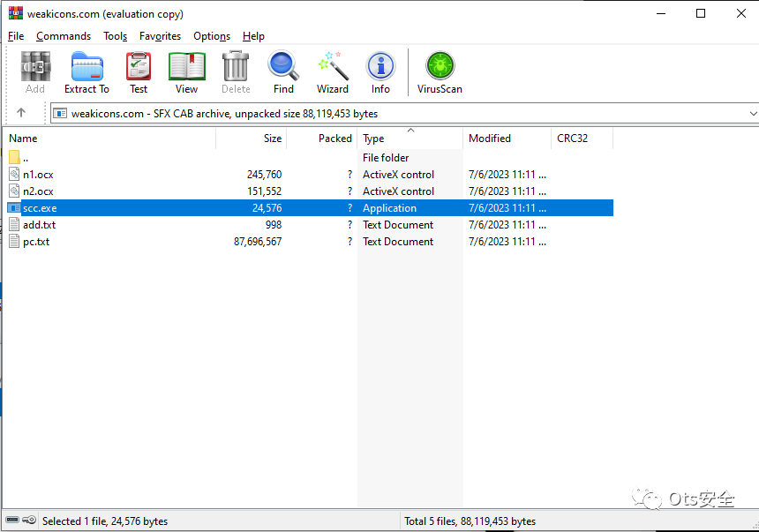Open the parent folder entry
Viewport: 759px width, 532px height.
click(x=26, y=158)
